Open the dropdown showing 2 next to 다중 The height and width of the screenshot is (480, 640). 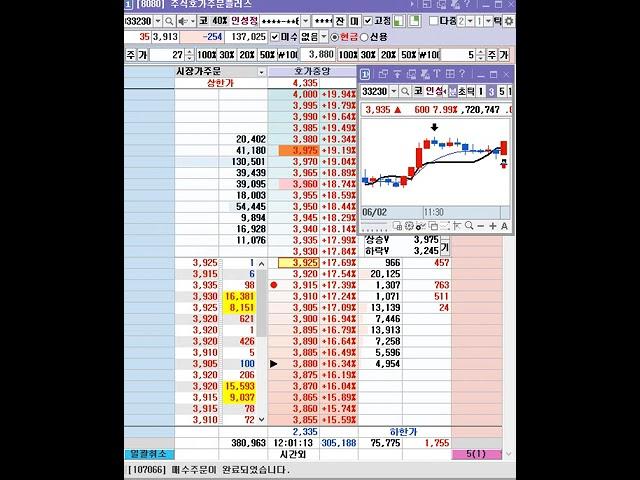470,21
